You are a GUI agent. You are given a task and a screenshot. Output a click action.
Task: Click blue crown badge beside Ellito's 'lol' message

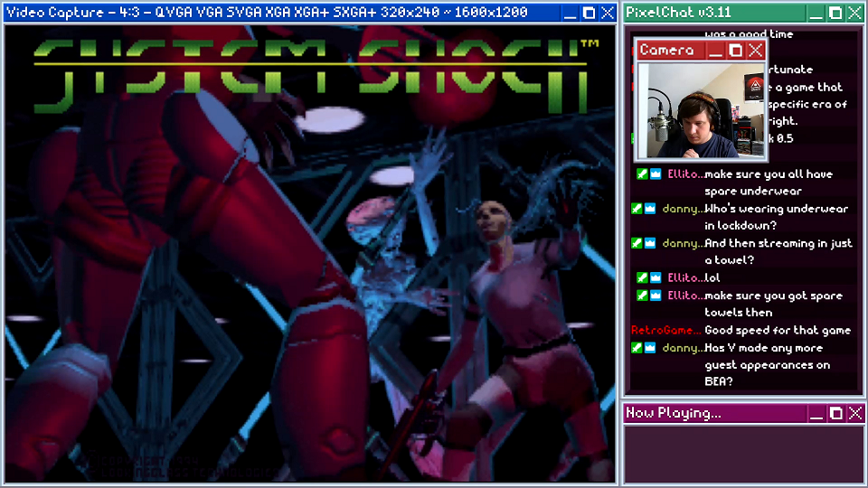656,277
